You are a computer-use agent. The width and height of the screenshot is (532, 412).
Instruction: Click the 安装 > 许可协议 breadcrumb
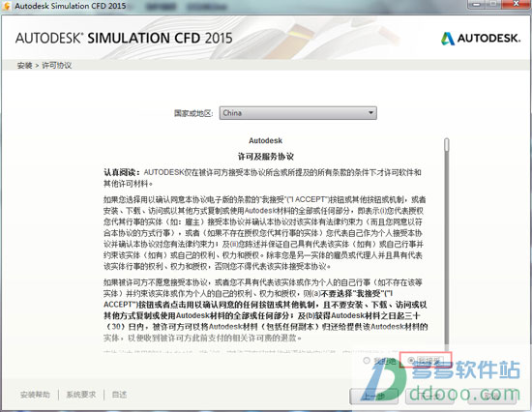(44, 66)
